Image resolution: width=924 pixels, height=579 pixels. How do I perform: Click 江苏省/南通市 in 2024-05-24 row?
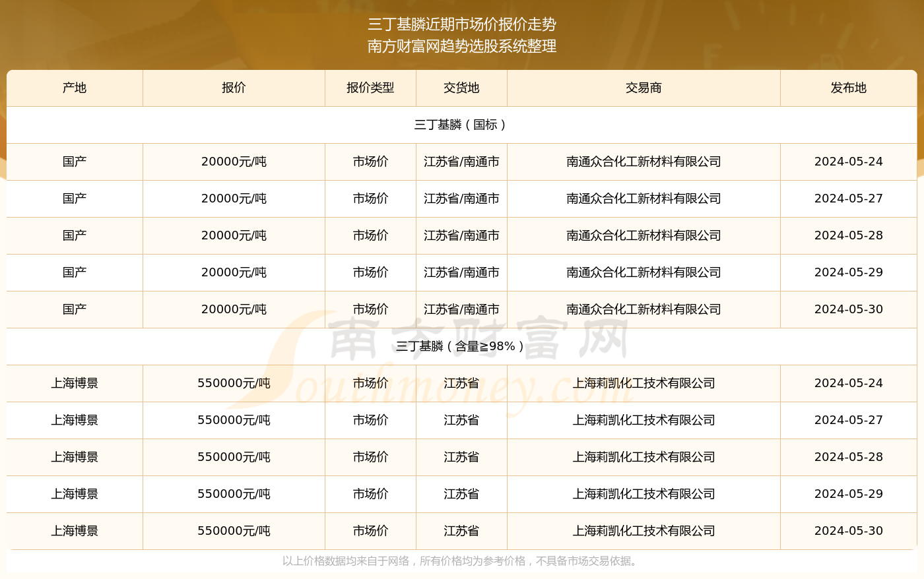[461, 162]
